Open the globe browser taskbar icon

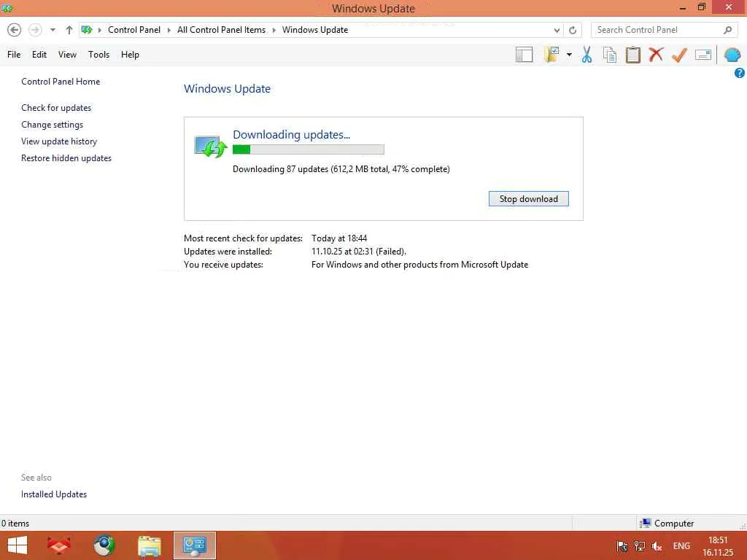[x=104, y=545]
